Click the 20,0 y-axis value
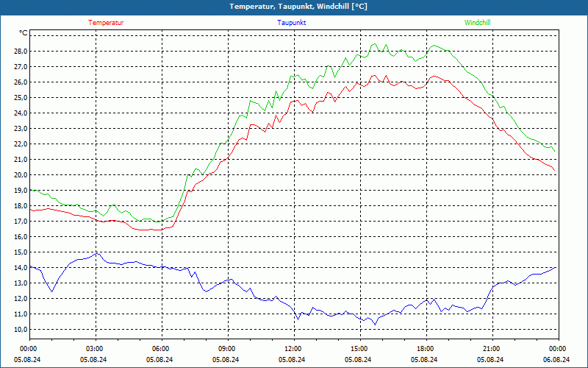 click(21, 175)
